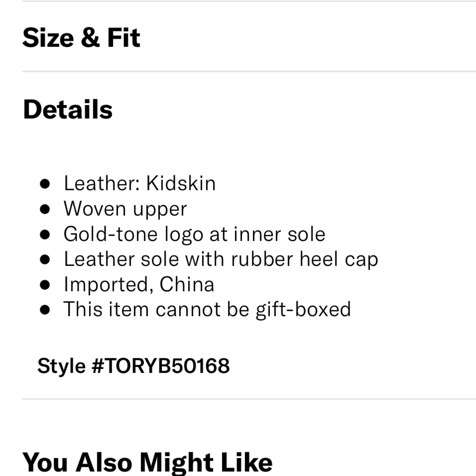Click the bullet beside Leather: Kidskin

pos(45,184)
